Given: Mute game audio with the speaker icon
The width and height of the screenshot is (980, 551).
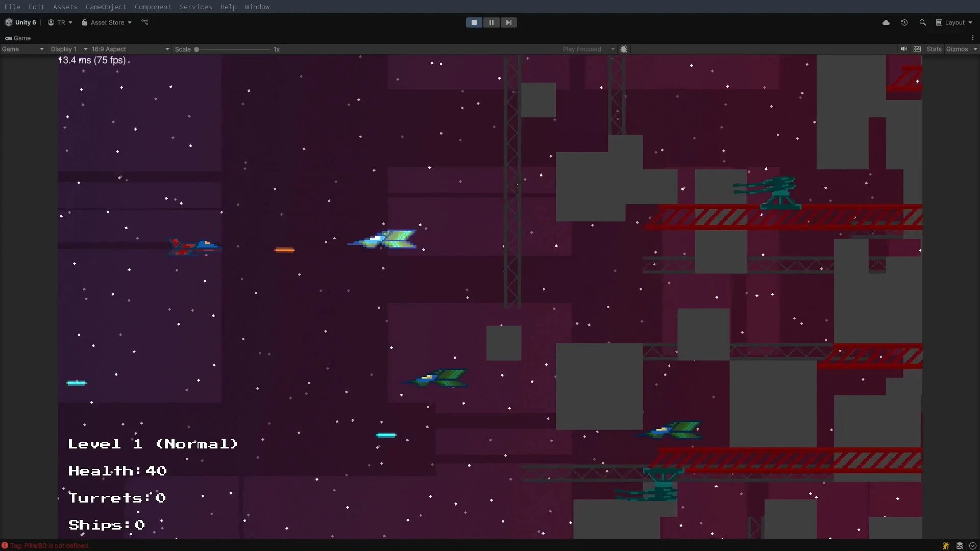Looking at the screenshot, I should pos(903,48).
